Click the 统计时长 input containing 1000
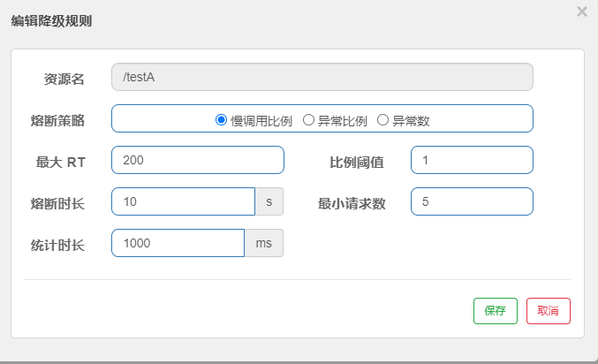This screenshot has width=598, height=364. pyautogui.click(x=178, y=243)
